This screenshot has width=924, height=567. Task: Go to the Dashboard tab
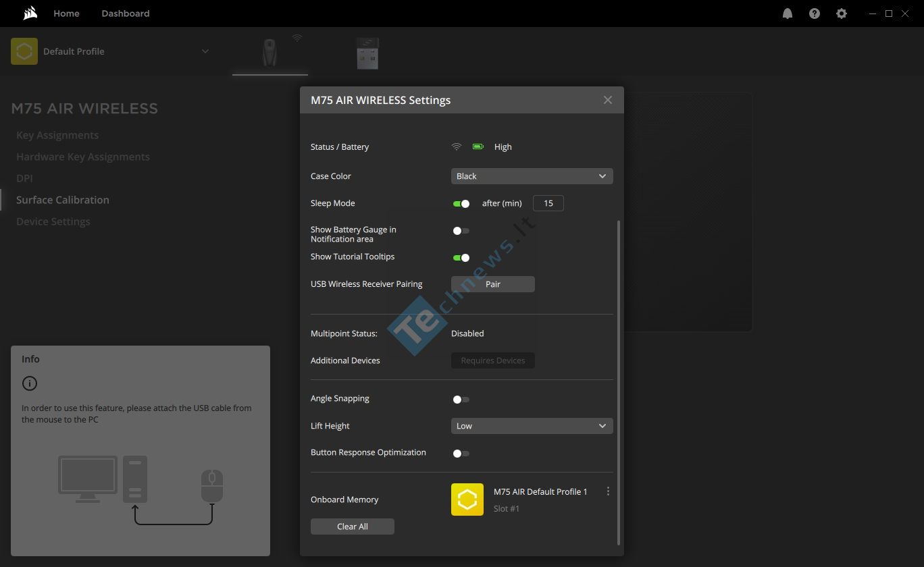coord(126,13)
